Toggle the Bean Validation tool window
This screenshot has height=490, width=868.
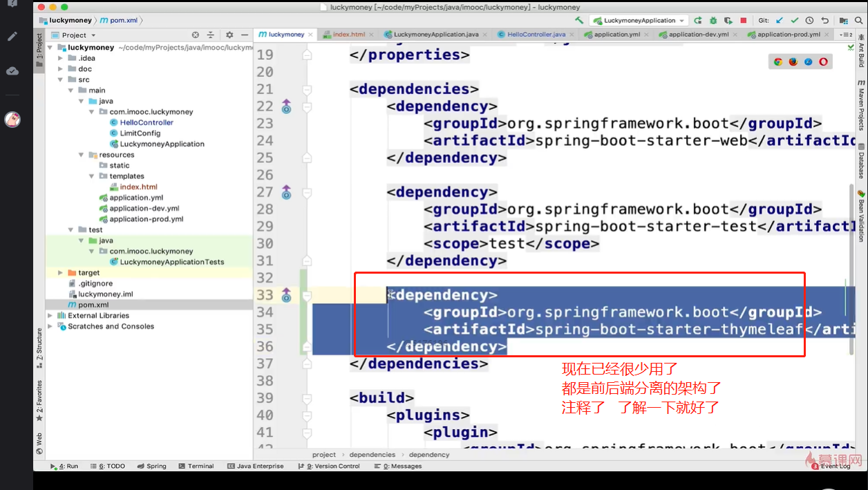coord(861,216)
